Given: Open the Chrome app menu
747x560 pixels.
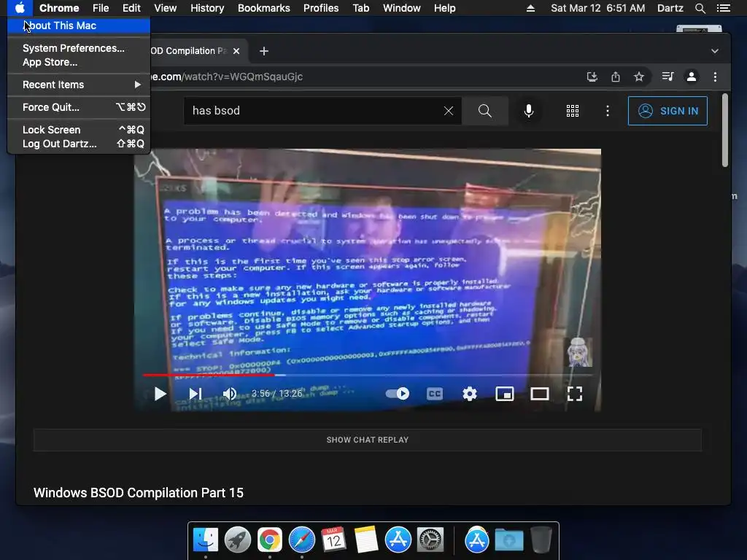Looking at the screenshot, I should click(x=59, y=8).
